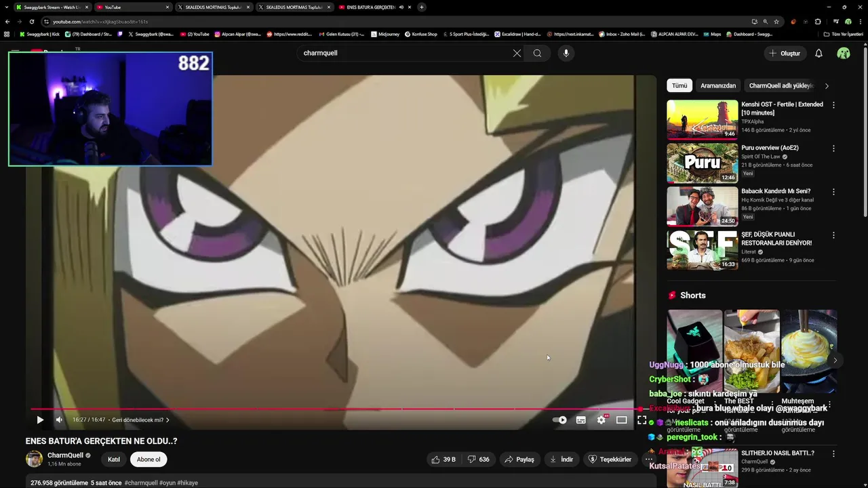The width and height of the screenshot is (868, 488).
Task: Open the browser apps grid icon
Action: (x=7, y=34)
